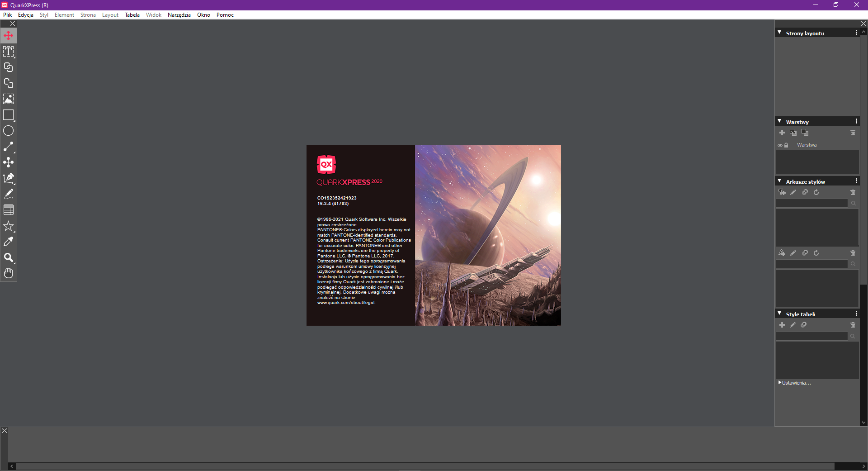Viewport: 868px width, 471px height.
Task: Open the Edycja menu
Action: pos(26,15)
